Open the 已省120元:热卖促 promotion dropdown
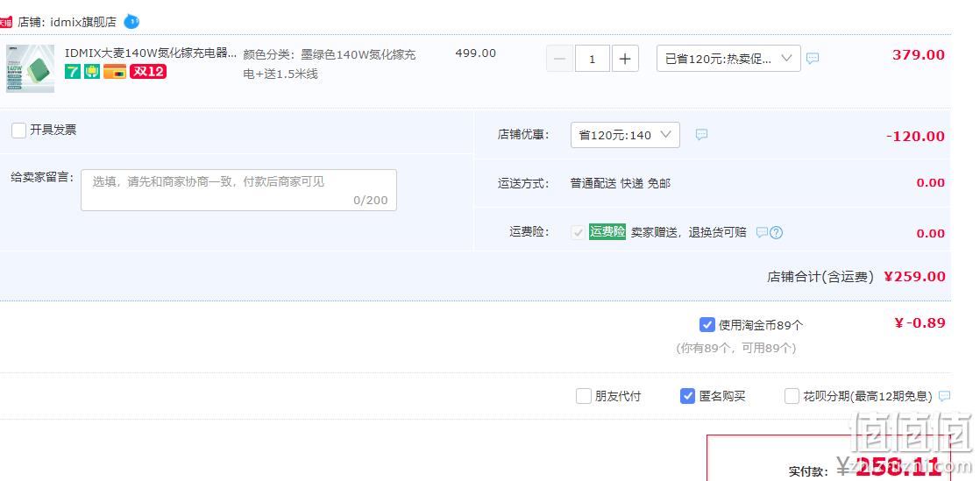Image resolution: width=980 pixels, height=481 pixels. click(x=728, y=58)
